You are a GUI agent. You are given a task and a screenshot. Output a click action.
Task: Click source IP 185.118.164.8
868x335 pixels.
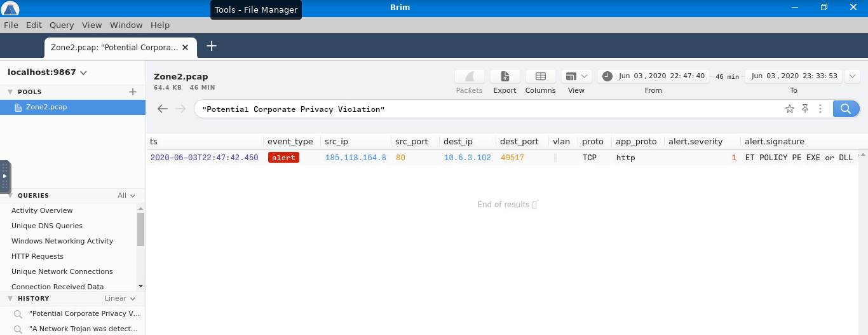(x=355, y=158)
